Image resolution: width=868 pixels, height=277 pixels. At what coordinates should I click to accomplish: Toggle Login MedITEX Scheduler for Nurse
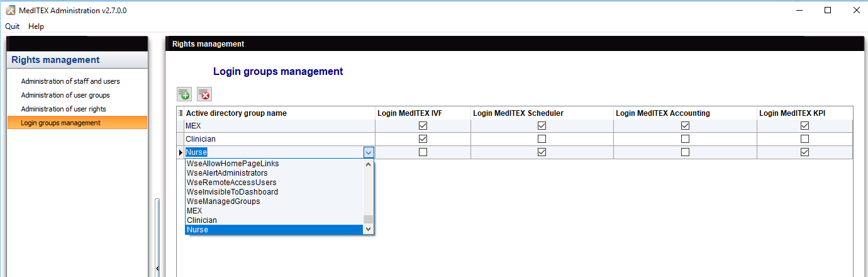coord(542,152)
